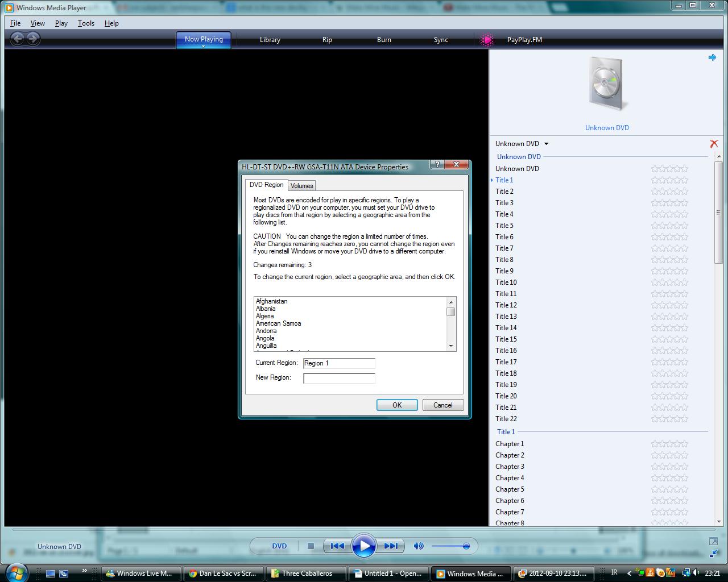The width and height of the screenshot is (728, 582).
Task: Skip to the previous chapter
Action: pos(337,546)
